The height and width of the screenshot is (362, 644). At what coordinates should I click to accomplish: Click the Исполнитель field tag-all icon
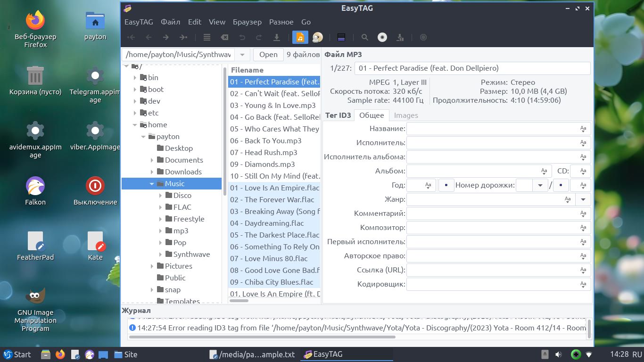coord(583,143)
